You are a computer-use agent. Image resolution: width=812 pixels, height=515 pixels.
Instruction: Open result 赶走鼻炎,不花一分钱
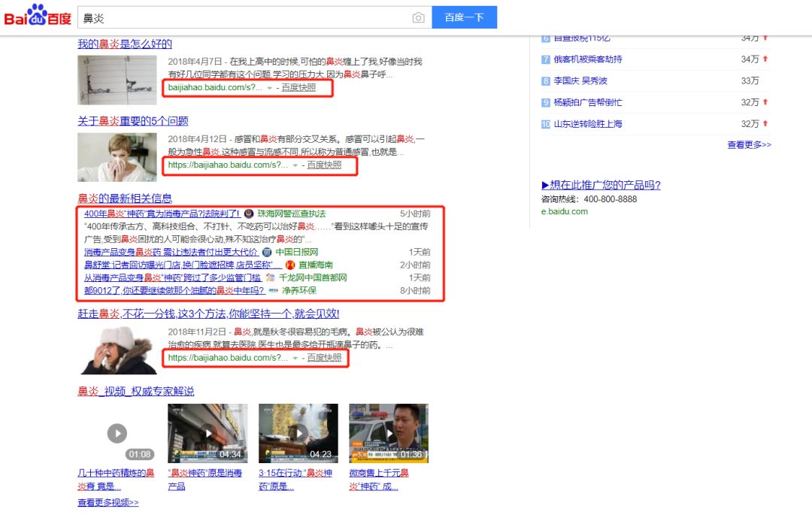(209, 314)
